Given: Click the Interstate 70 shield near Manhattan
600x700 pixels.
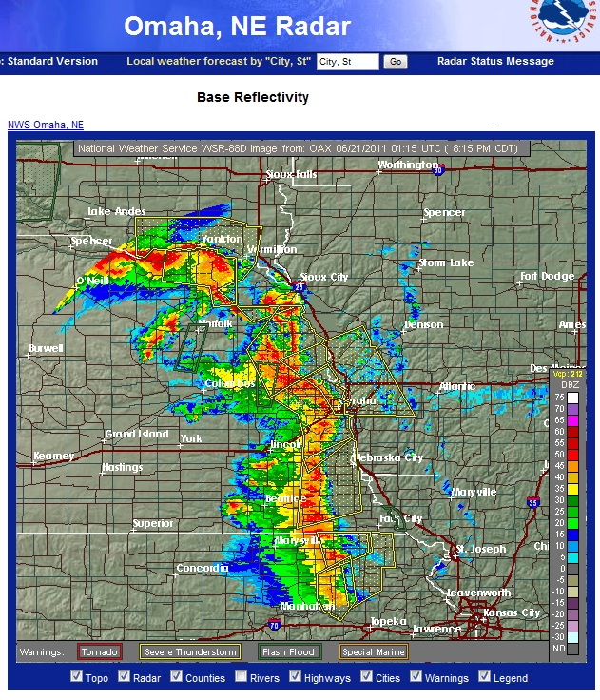Looking at the screenshot, I should pyautogui.click(x=274, y=626).
